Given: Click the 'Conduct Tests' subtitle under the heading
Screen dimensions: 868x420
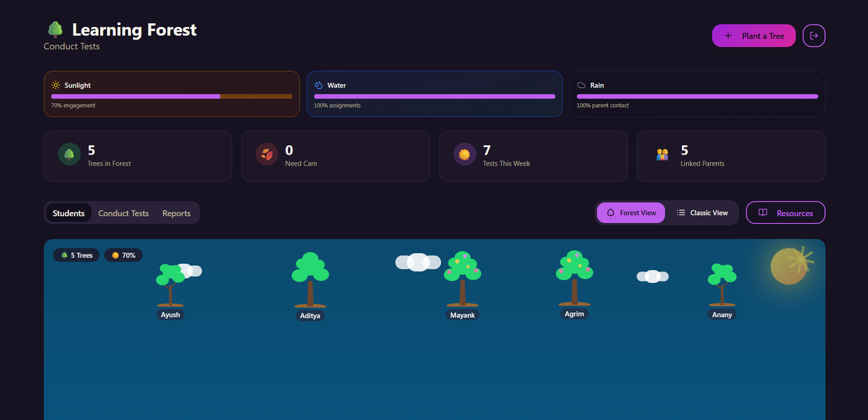Looking at the screenshot, I should pyautogui.click(x=72, y=46).
